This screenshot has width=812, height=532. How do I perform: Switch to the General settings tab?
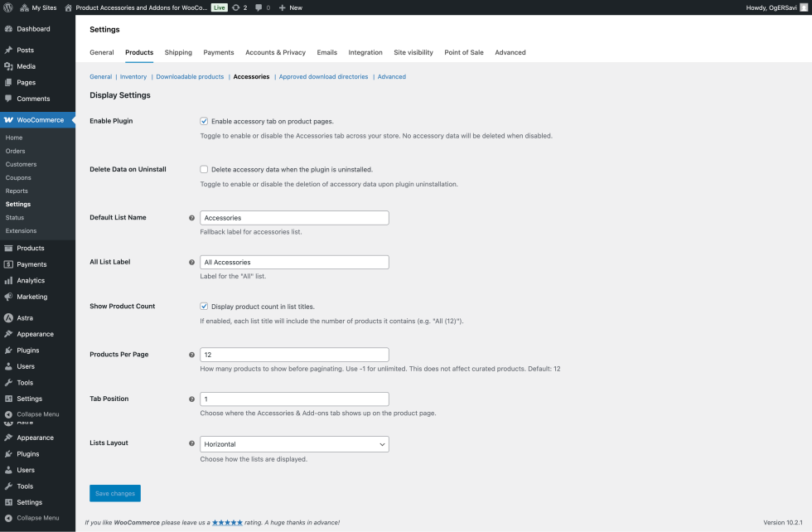click(101, 52)
